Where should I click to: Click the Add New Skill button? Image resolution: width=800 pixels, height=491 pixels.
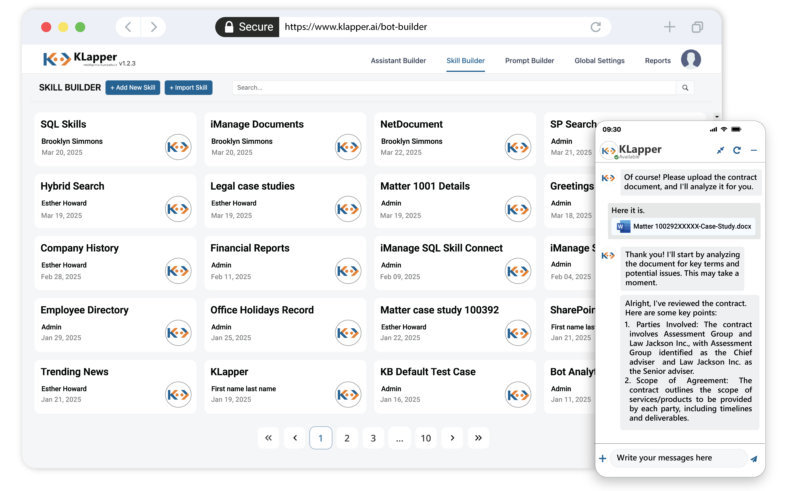[x=133, y=88]
